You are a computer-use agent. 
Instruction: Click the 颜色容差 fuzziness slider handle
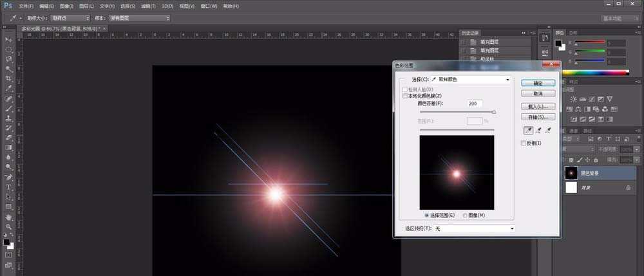pyautogui.click(x=494, y=112)
